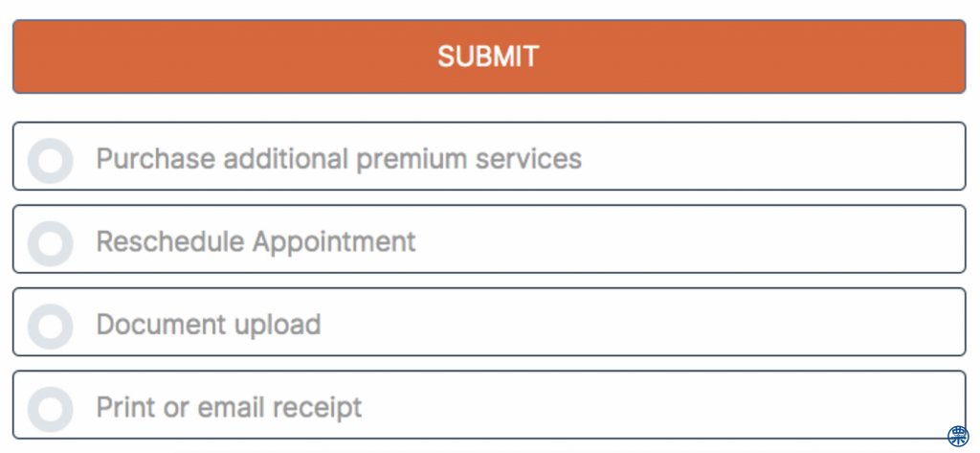The image size is (980, 453).
Task: Tick the circle beside Document upload
Action: (50, 326)
